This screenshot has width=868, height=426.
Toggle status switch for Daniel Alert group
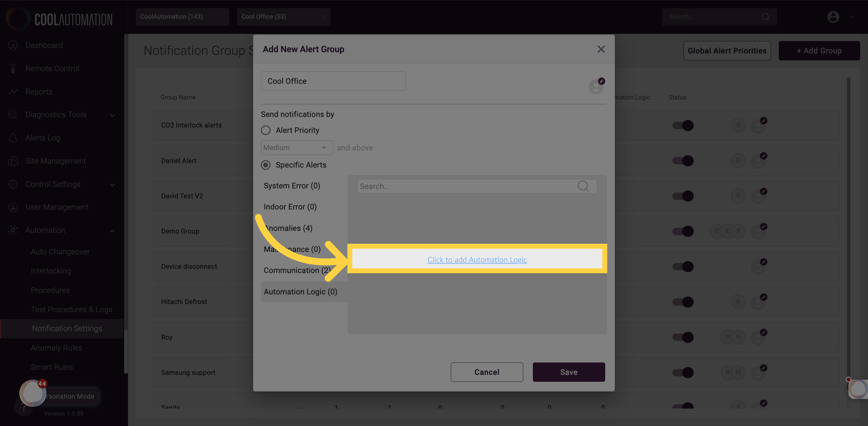[683, 161]
